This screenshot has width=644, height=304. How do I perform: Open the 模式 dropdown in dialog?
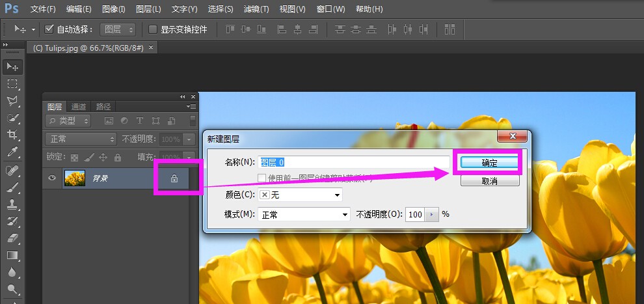[304, 214]
